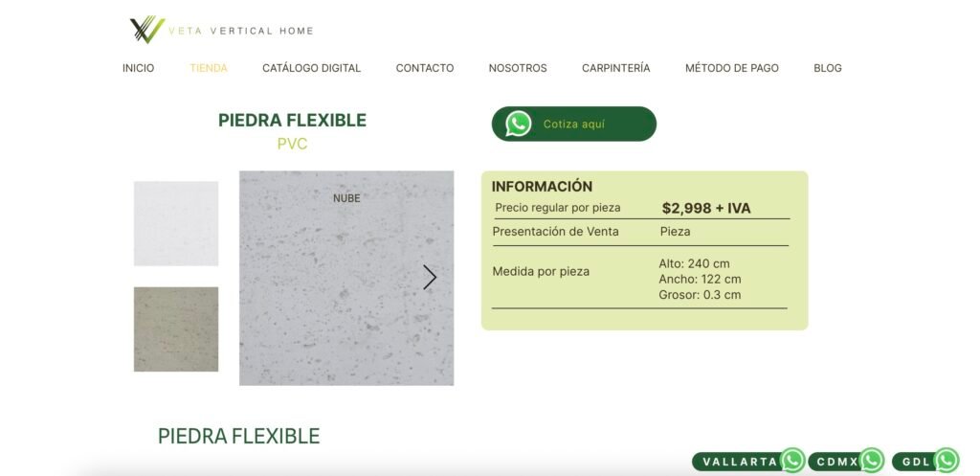Tap the Vallarta WhatsApp icon
980x476 pixels.
[x=792, y=461]
